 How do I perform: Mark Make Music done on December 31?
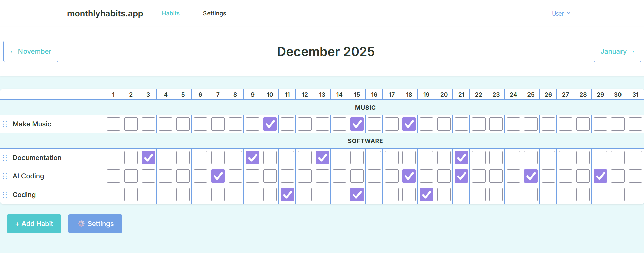pos(635,124)
